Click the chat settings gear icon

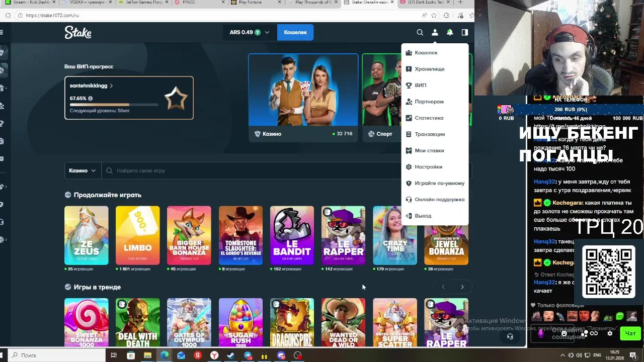610,333
